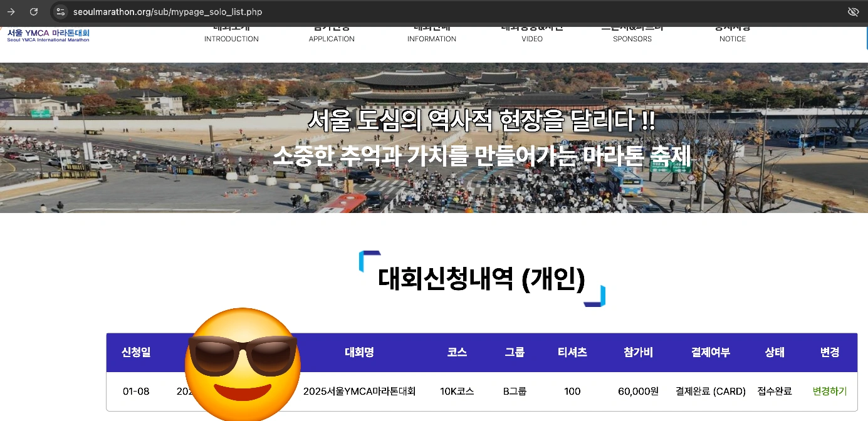Open the SPONSORS menu item
This screenshot has width=868, height=421.
[x=632, y=39]
